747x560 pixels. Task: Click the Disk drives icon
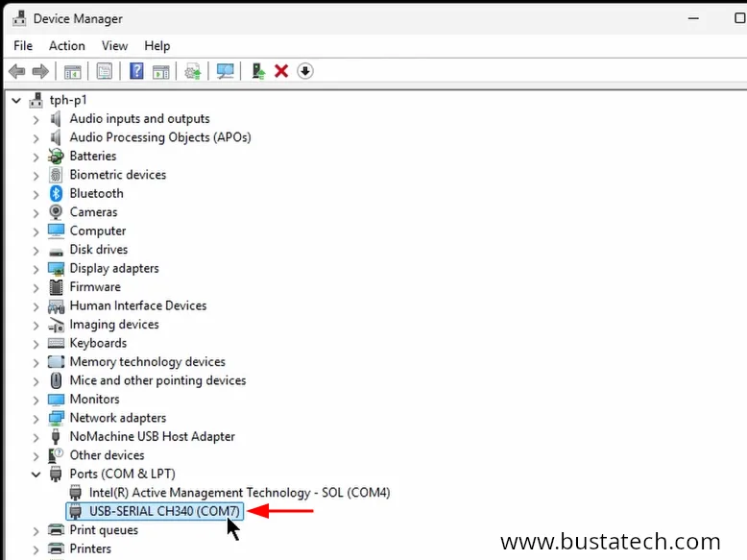pyautogui.click(x=56, y=252)
